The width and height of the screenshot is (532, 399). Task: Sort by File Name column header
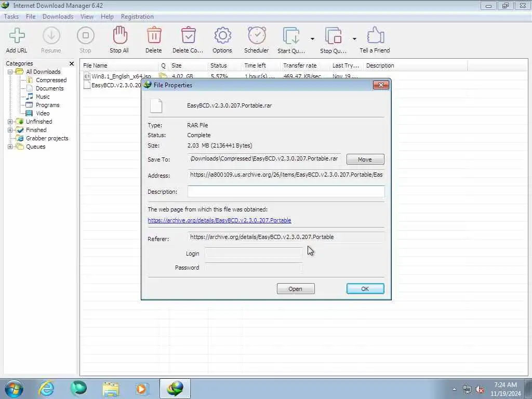119,65
